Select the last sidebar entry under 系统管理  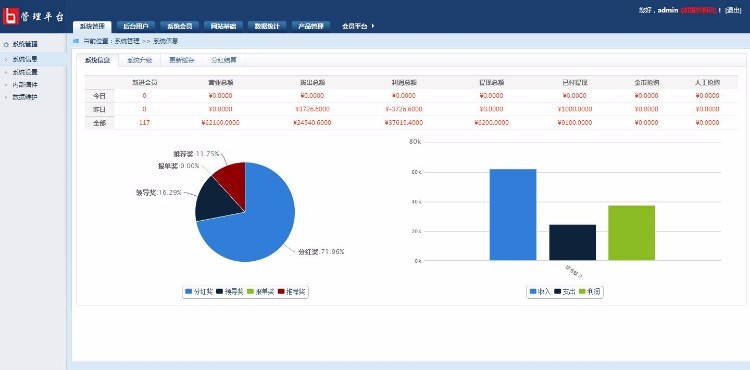[x=25, y=97]
